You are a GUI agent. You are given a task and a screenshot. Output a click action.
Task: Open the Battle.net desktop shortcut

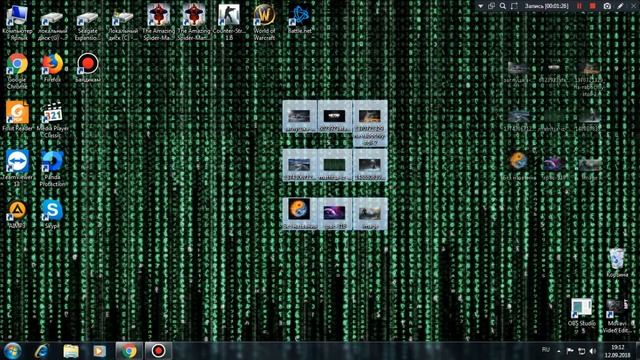300,20
